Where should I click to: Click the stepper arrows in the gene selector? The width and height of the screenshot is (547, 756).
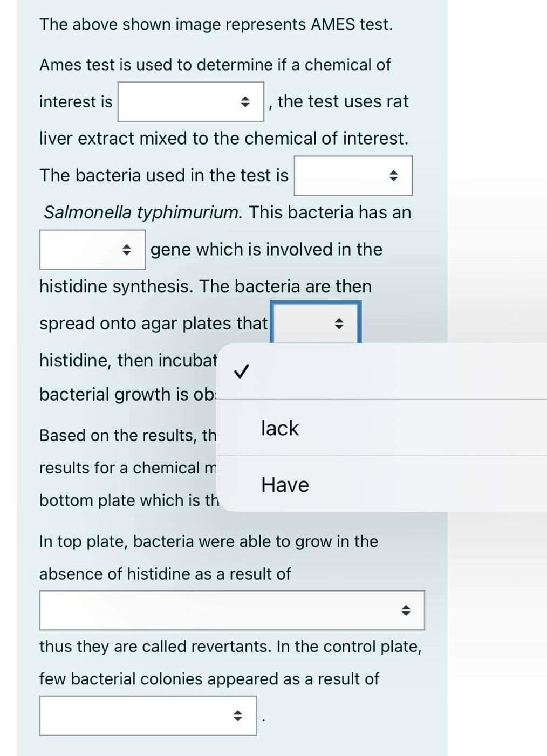coord(127,249)
